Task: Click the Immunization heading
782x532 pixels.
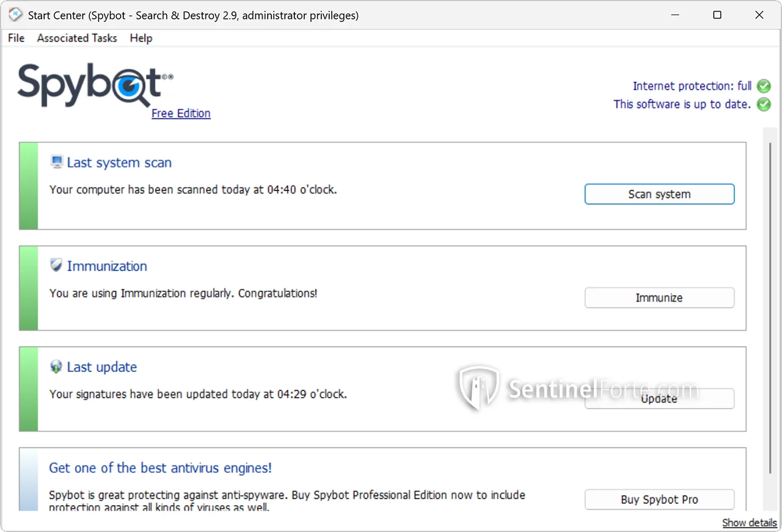Action: coord(107,266)
